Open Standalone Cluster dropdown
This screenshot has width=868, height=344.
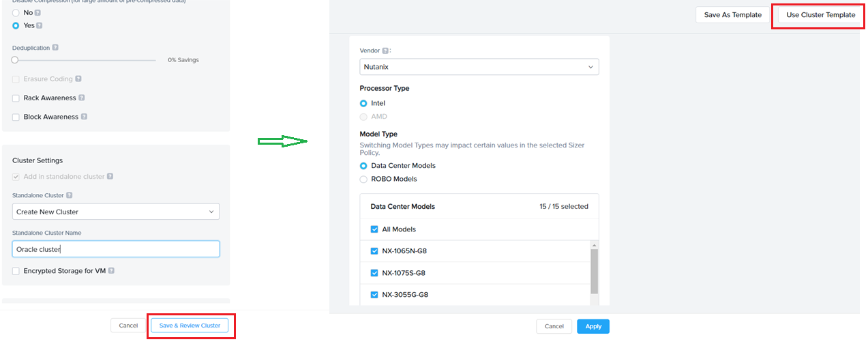point(116,212)
